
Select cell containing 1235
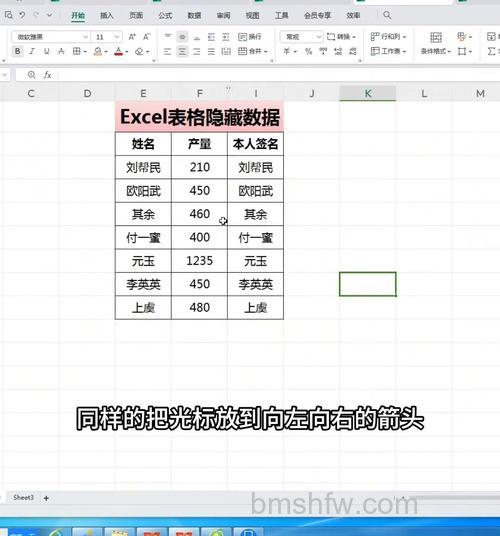pyautogui.click(x=200, y=261)
